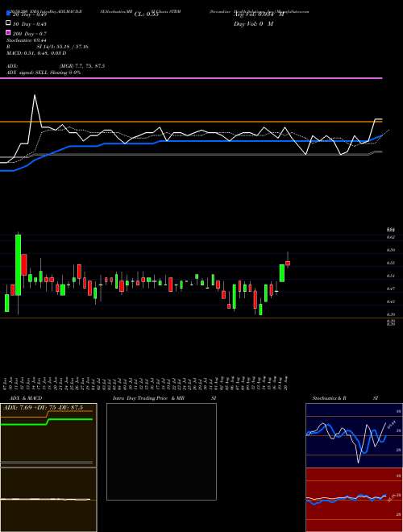
Task: Click the 'Stochastics & R' panel title
Action: (330, 398)
